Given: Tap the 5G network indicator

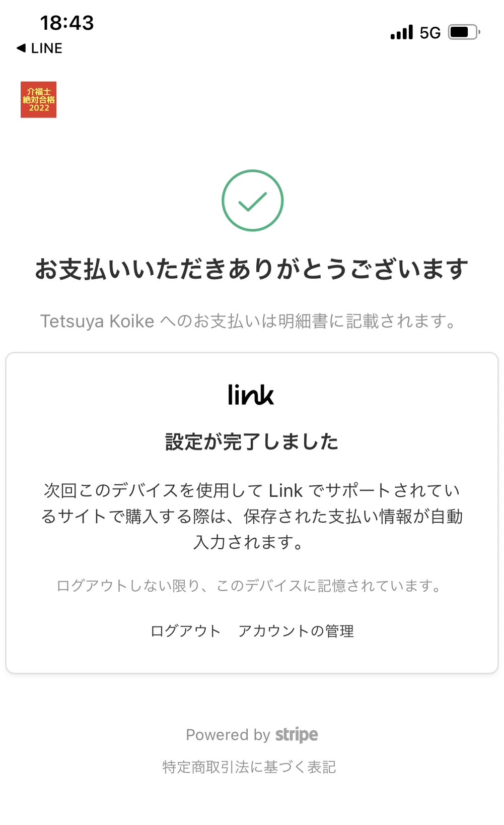Looking at the screenshot, I should point(430,33).
